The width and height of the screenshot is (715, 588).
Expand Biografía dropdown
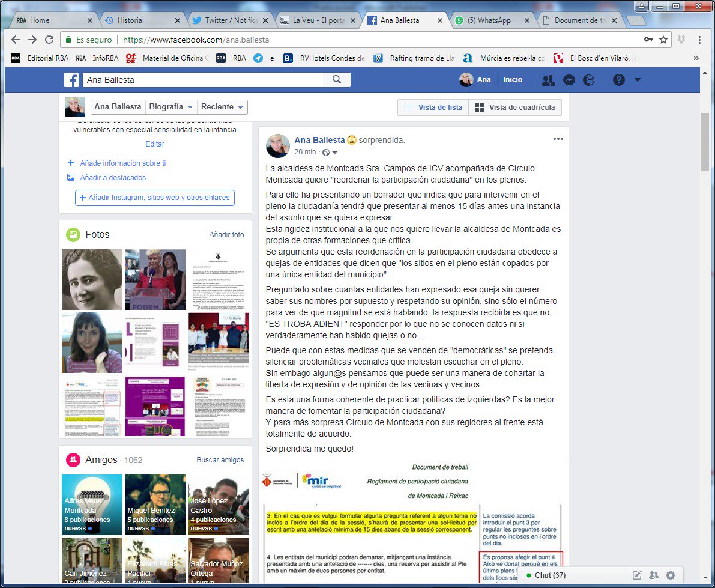click(x=171, y=107)
